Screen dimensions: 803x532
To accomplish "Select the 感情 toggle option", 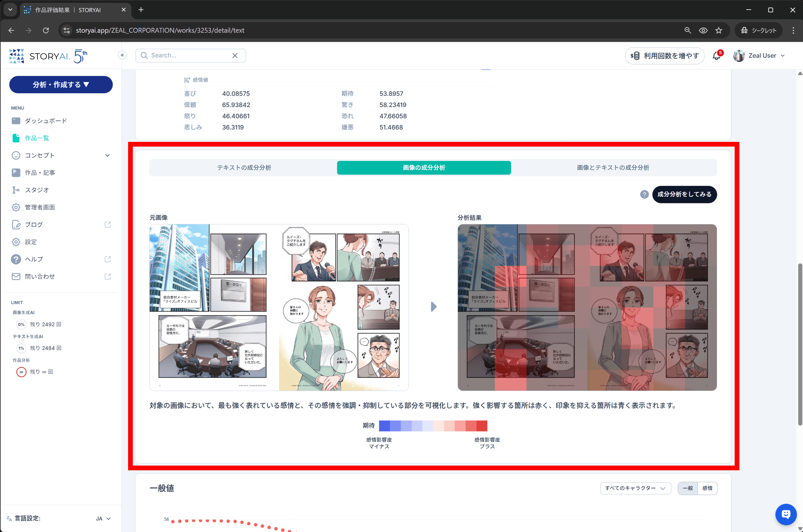I will point(707,488).
